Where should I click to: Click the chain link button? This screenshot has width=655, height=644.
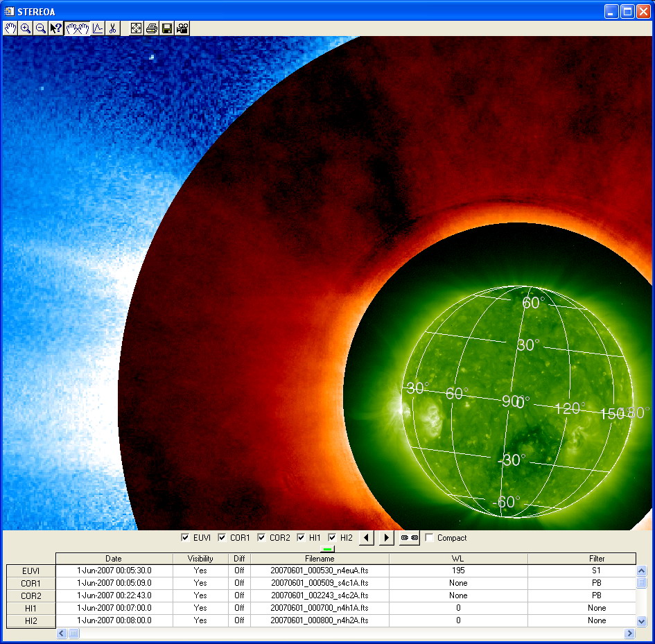409,538
